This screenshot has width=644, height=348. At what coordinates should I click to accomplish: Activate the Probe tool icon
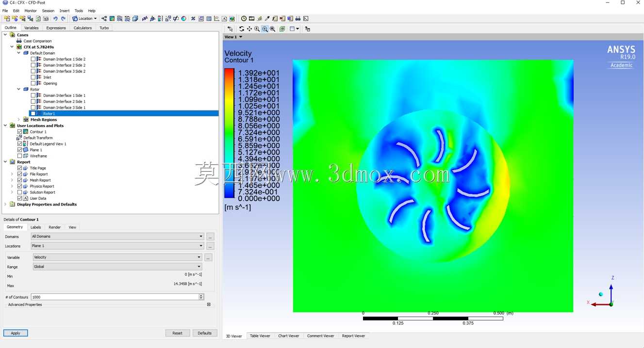click(267, 18)
